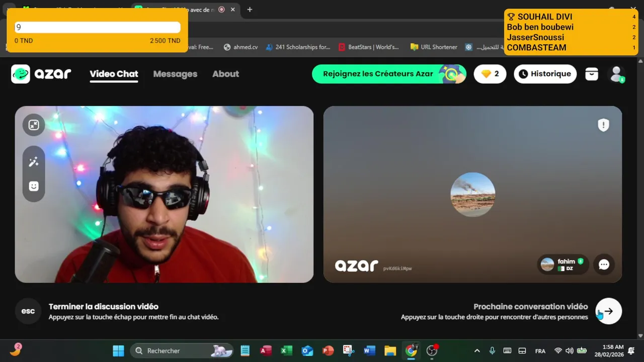Screen dimensions: 644x362
Task: Open Excel from the taskbar
Action: tap(286, 350)
